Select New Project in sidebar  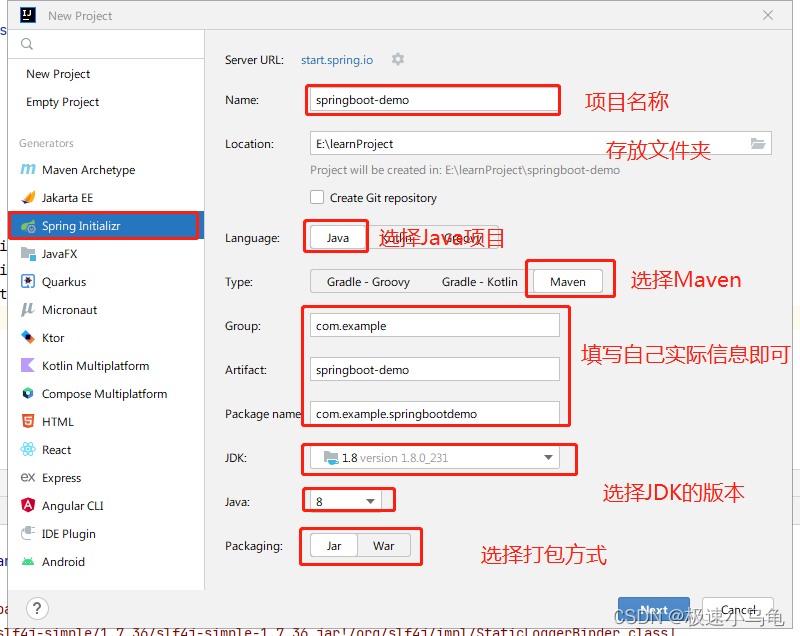[x=58, y=74]
